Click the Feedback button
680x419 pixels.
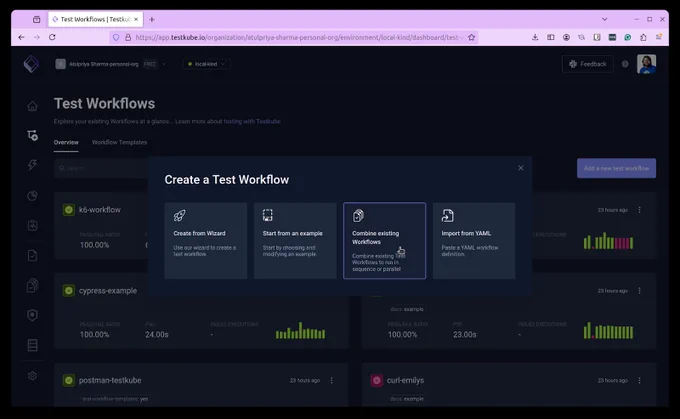[588, 64]
